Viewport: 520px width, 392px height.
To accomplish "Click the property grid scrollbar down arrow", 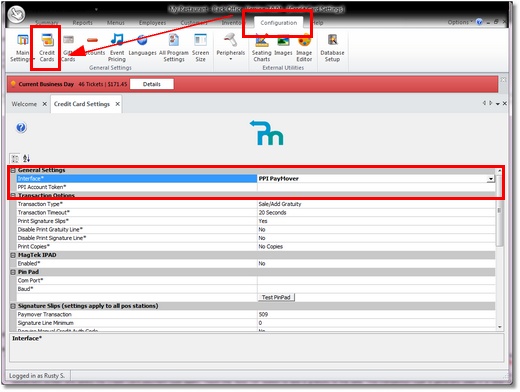I will tap(500, 327).
